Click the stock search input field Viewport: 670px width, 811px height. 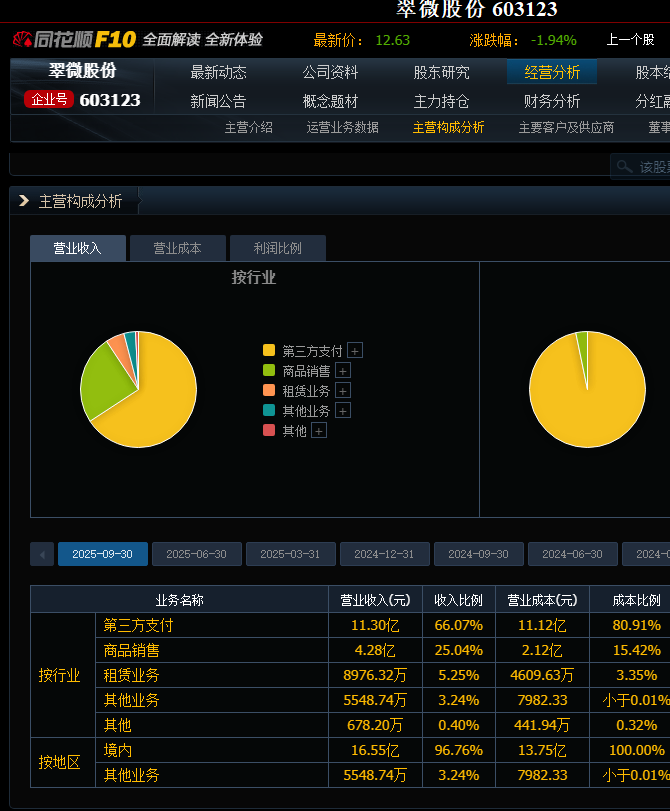pyautogui.click(x=642, y=167)
